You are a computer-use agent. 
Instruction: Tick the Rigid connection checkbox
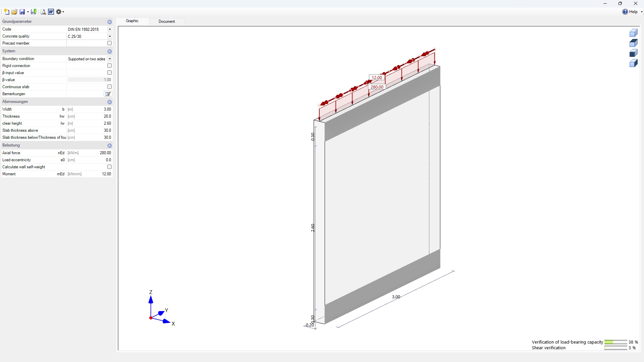[109, 66]
